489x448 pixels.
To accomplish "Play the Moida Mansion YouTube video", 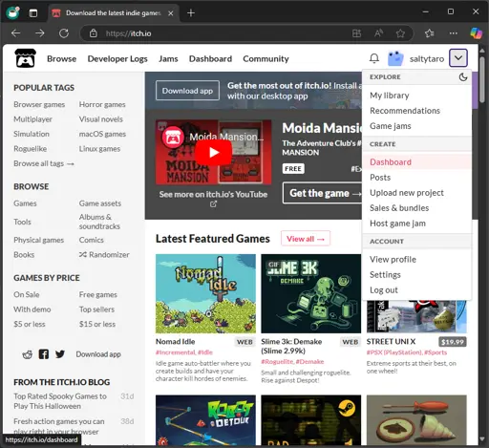I will [x=214, y=153].
